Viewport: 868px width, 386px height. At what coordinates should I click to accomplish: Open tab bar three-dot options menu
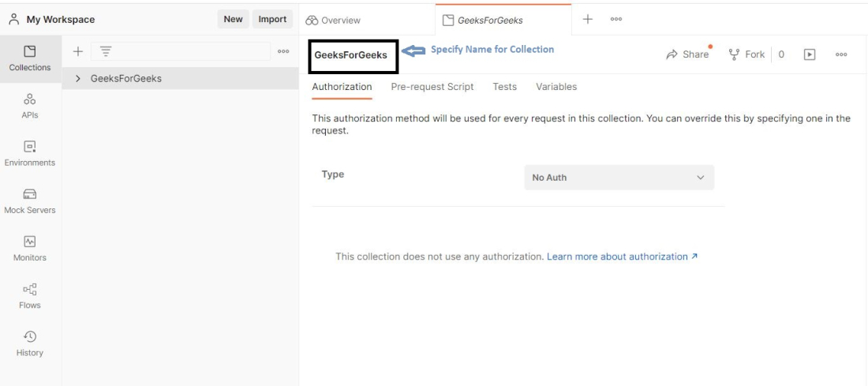pos(616,20)
